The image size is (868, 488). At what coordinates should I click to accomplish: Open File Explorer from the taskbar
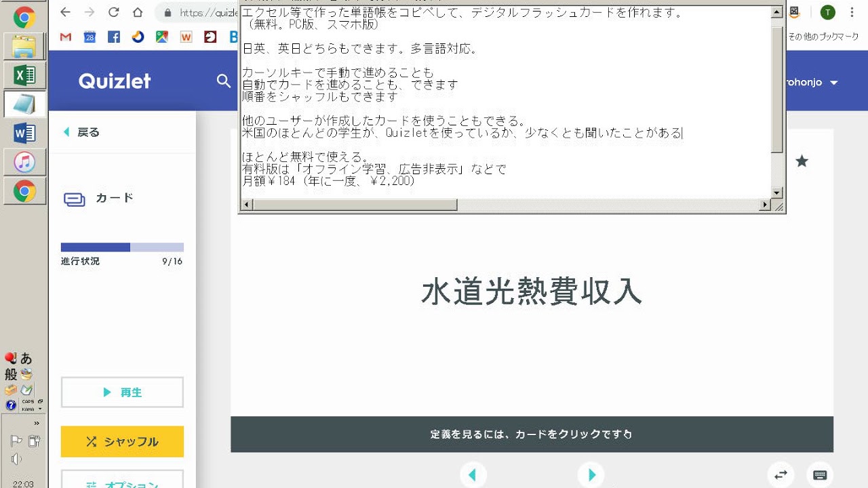click(x=24, y=46)
